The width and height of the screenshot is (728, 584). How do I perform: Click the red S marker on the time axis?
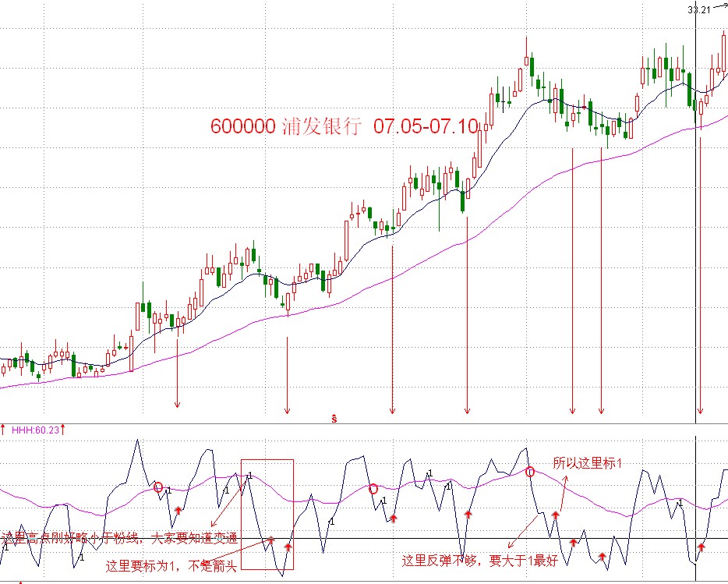click(334, 419)
